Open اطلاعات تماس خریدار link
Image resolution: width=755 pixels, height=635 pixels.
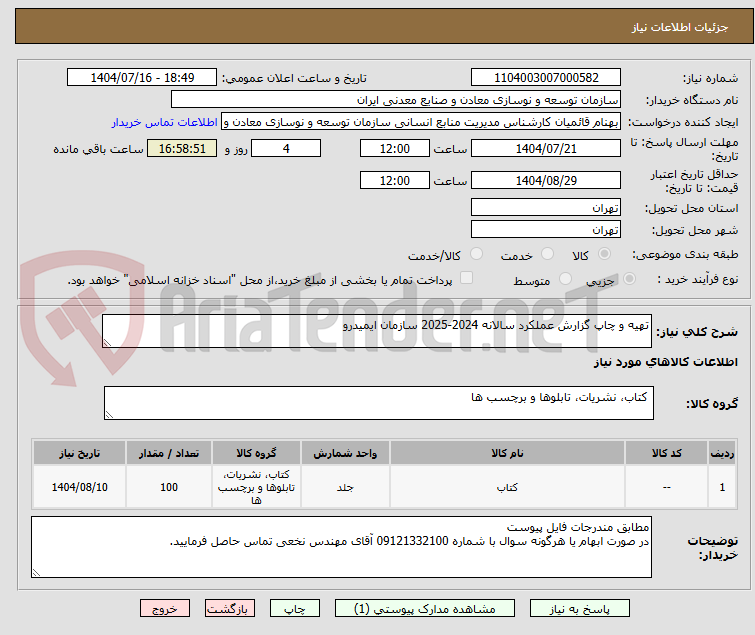pyautogui.click(x=165, y=122)
